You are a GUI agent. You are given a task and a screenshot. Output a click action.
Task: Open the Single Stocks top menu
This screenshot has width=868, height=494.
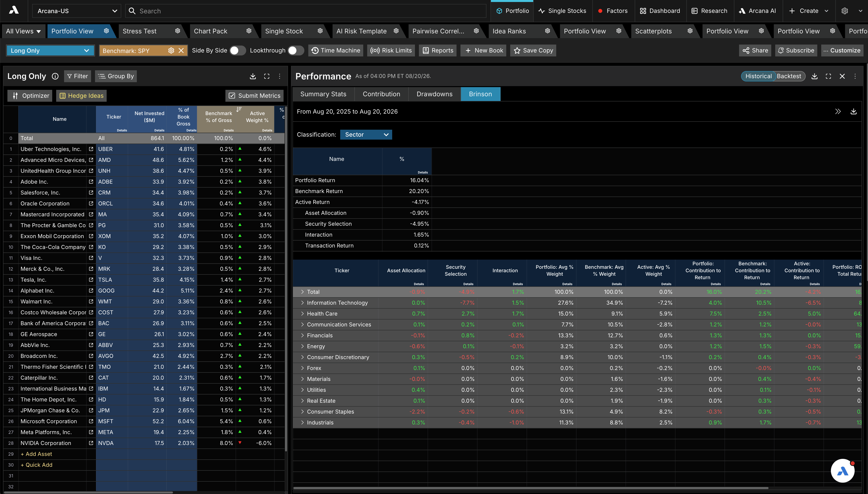point(562,11)
